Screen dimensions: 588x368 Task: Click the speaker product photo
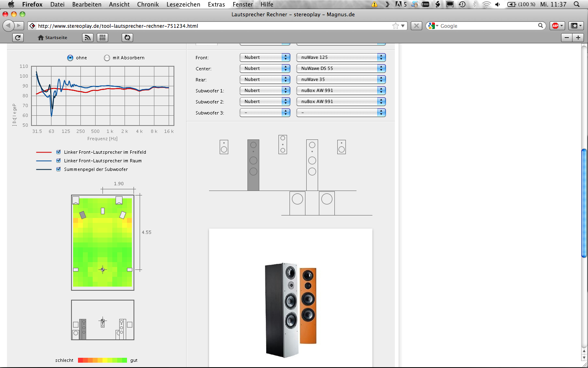(291, 310)
